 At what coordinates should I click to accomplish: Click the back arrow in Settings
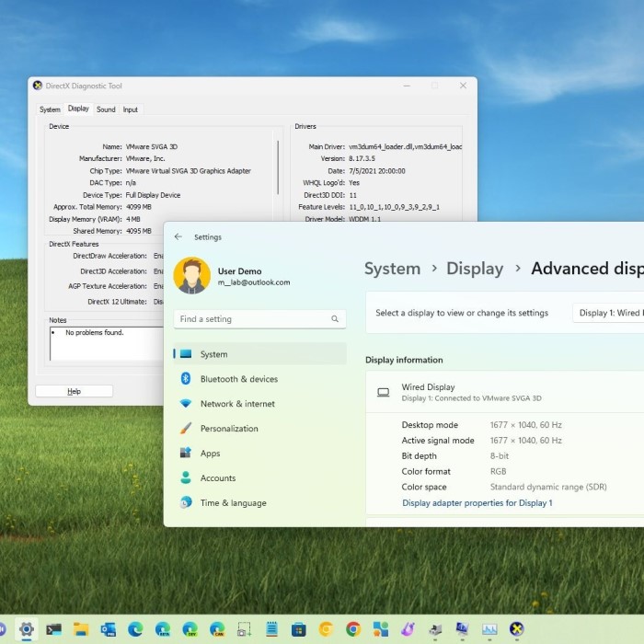(178, 237)
